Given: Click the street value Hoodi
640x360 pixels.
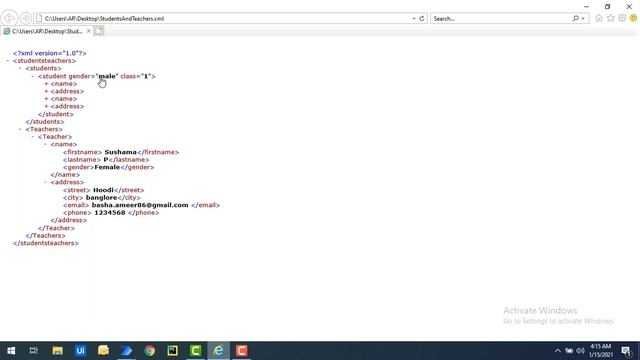Looking at the screenshot, I should click(x=103, y=190).
